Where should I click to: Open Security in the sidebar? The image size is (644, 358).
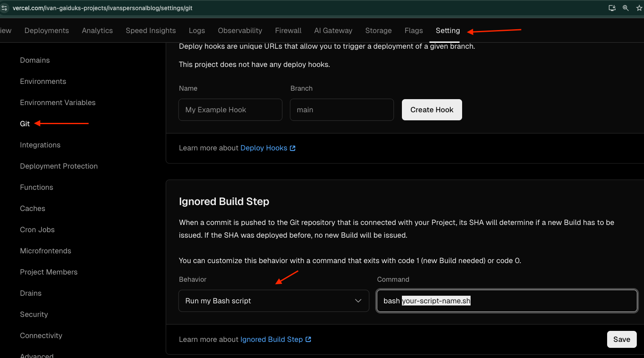tap(33, 314)
